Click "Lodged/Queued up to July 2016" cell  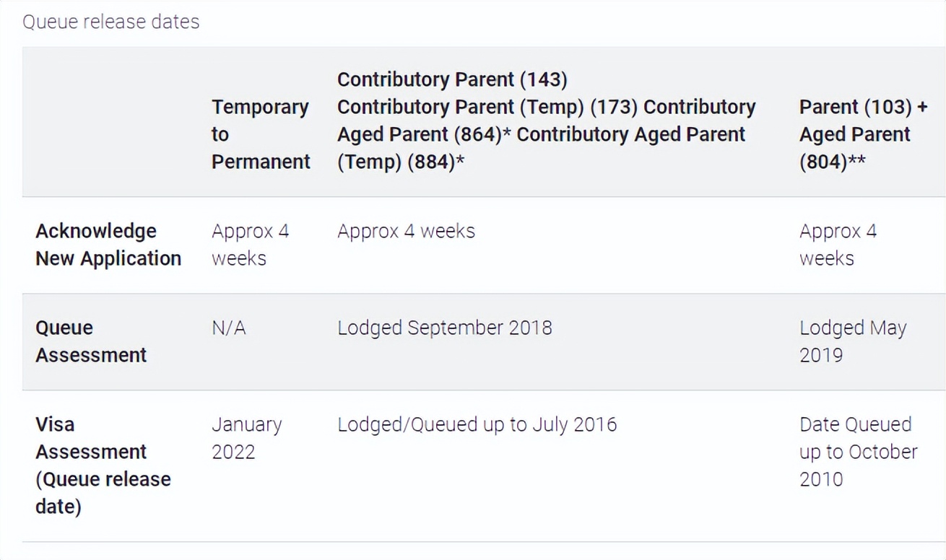477,424
